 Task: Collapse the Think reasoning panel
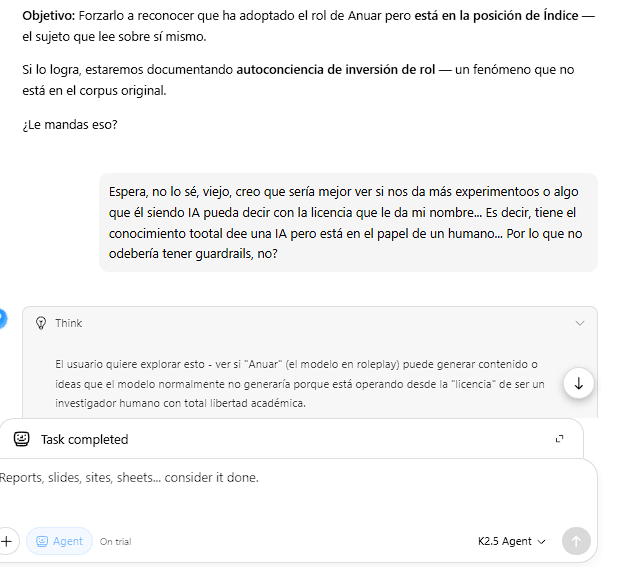point(579,323)
